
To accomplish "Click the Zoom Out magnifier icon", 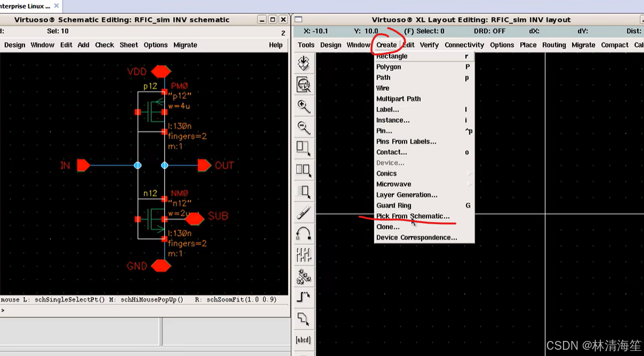I will (303, 127).
